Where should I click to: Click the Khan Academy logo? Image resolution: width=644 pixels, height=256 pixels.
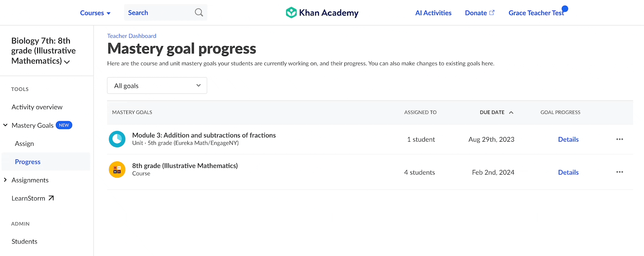322,12
